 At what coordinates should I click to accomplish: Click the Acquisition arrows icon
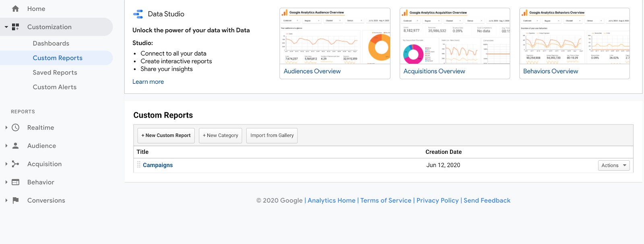pos(15,164)
